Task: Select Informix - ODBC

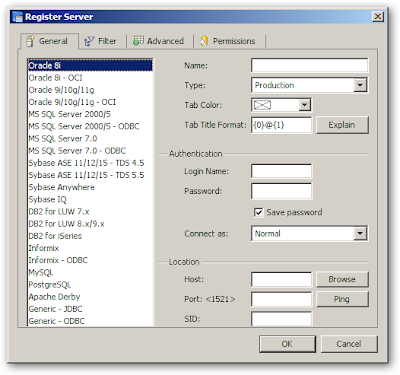Action: coord(90,260)
